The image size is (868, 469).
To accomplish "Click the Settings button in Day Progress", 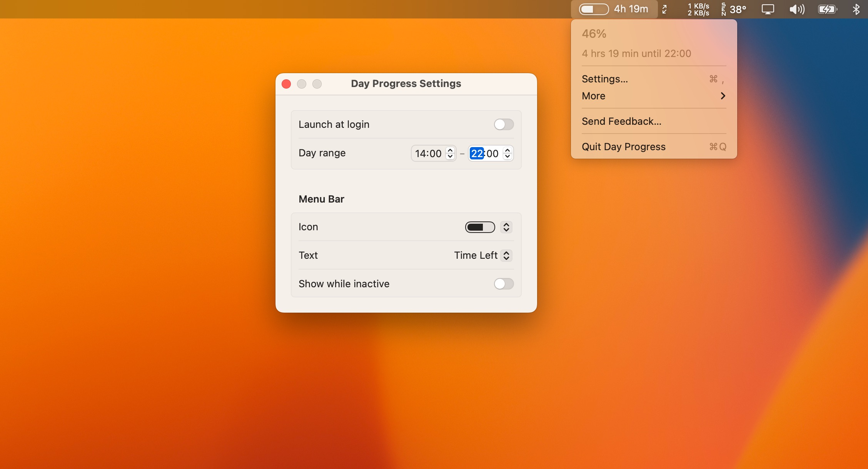I will (x=605, y=79).
